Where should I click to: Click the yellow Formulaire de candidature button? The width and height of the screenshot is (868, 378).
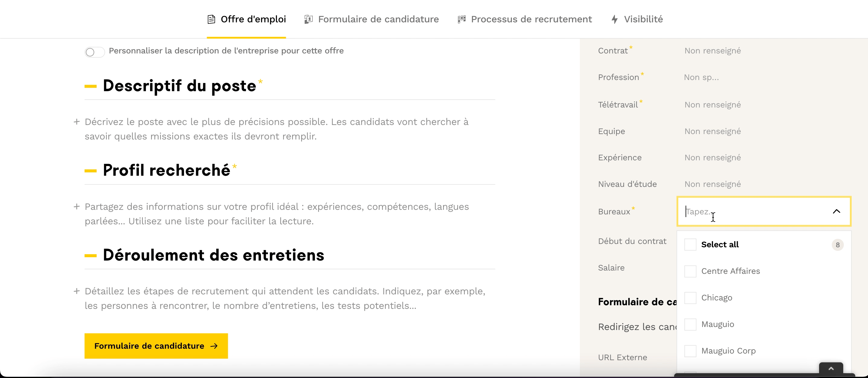(x=156, y=346)
